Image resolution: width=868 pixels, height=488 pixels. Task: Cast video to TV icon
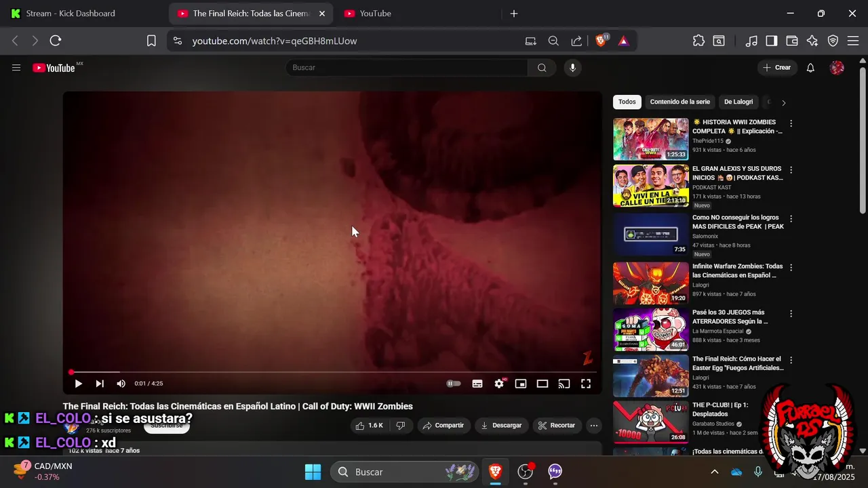pyautogui.click(x=564, y=384)
